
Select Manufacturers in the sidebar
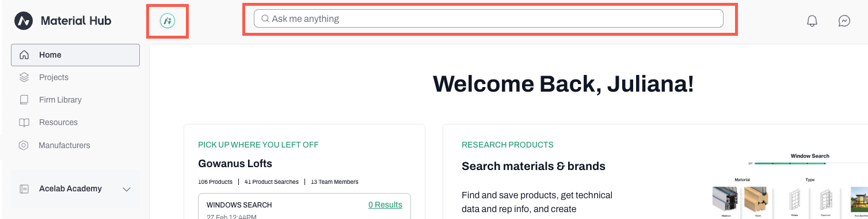coord(75,145)
